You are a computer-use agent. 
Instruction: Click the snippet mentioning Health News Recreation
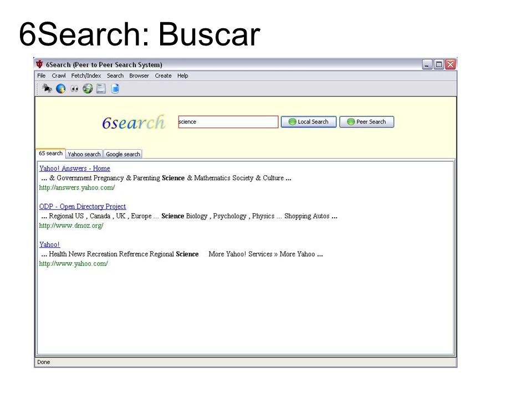[182, 254]
